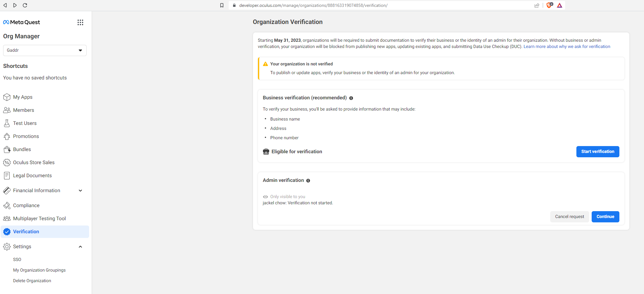
Task: Click the briefcase icon by Eligible for verification
Action: (x=266, y=152)
